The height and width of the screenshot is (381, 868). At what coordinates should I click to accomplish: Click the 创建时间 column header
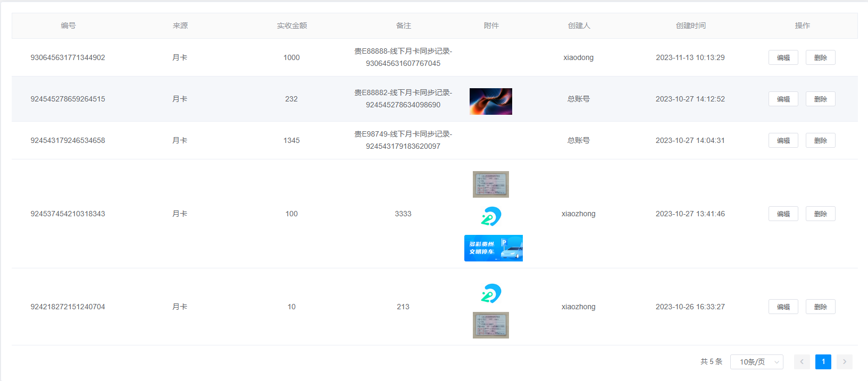point(690,26)
